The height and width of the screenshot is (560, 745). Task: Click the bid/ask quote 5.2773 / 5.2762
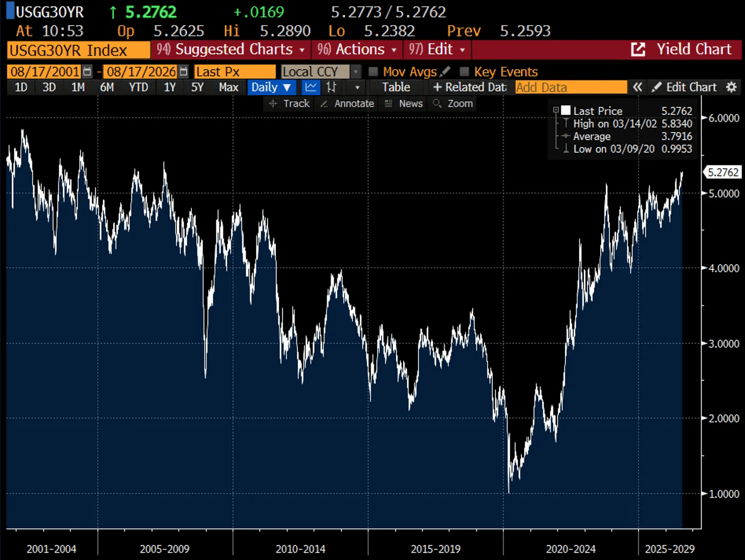tap(388, 12)
